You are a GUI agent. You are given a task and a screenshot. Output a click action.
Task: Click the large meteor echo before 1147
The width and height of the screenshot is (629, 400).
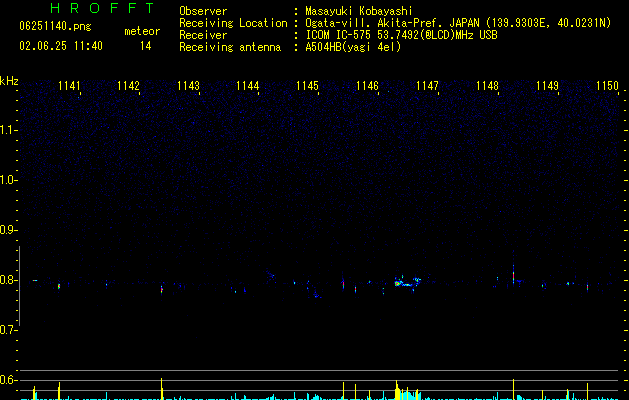point(407,282)
